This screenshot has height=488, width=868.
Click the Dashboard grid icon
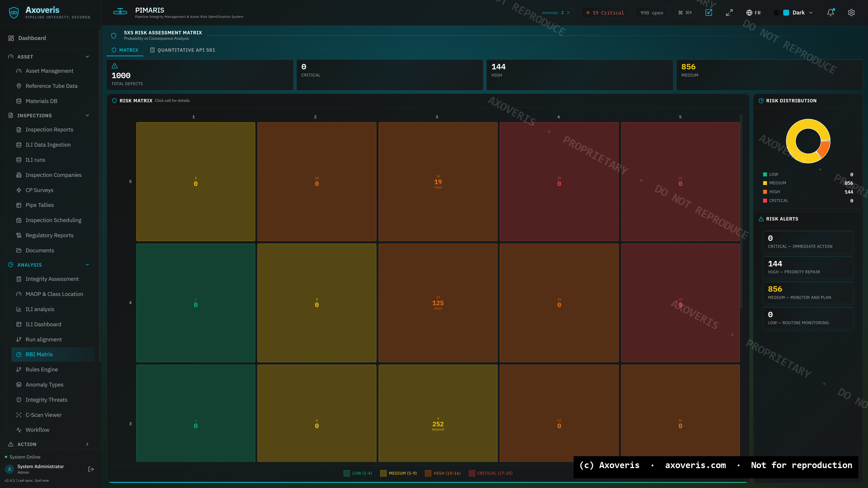(11, 38)
